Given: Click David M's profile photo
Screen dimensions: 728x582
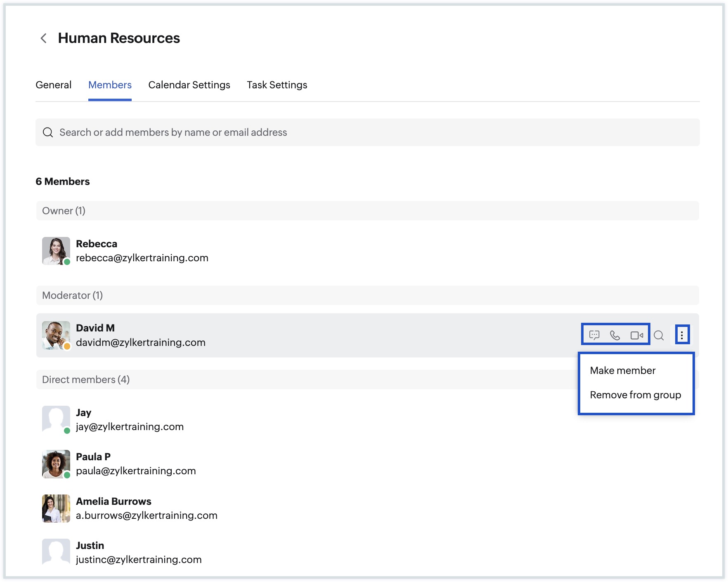Looking at the screenshot, I should (56, 335).
